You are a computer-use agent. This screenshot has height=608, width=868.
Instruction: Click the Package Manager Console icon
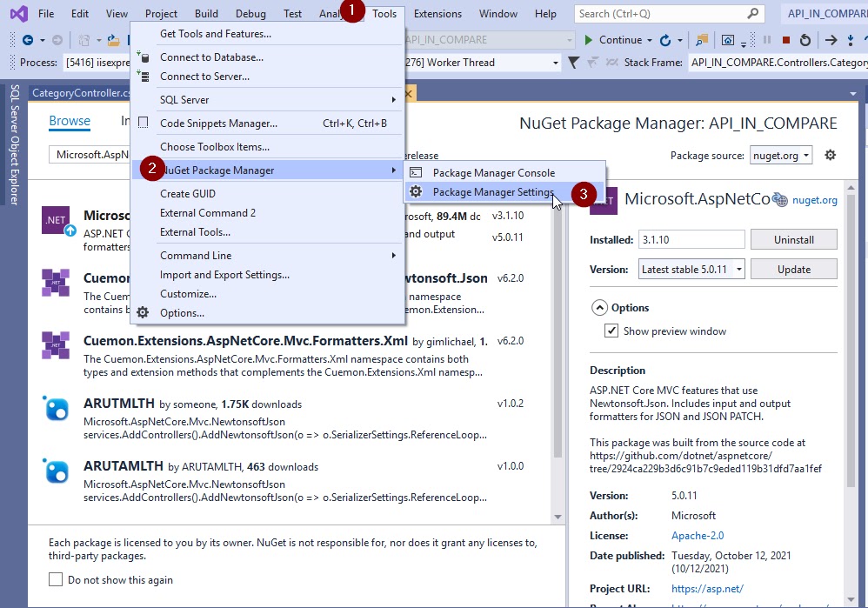point(416,173)
